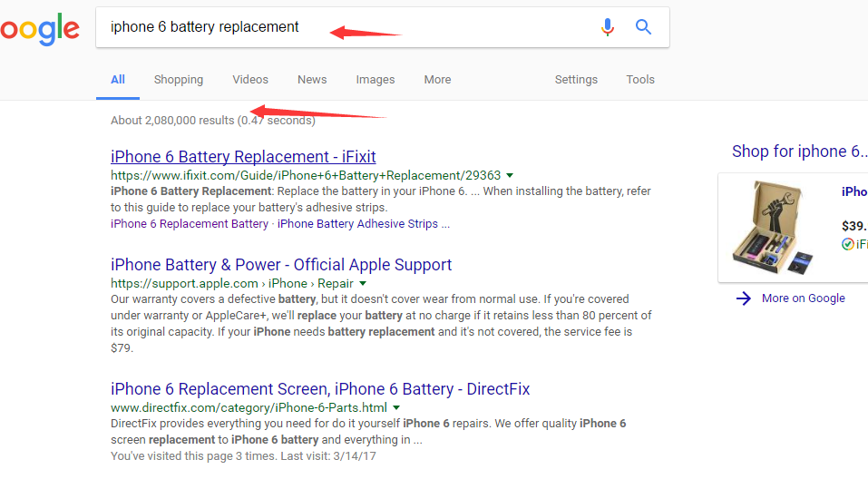Click the verified checkmark icon under the $39 price
Viewport: 868px width, 489px height.
847,244
